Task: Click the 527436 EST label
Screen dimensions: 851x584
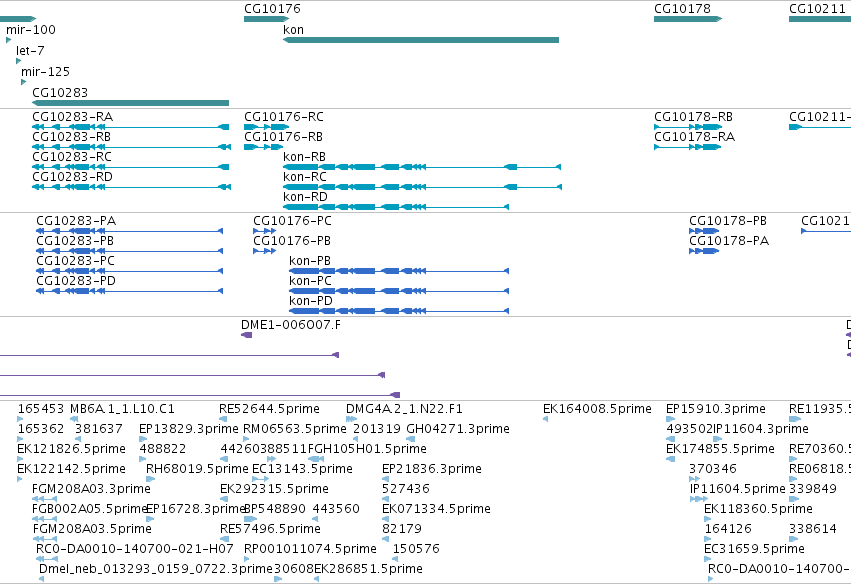Action: pos(406,489)
